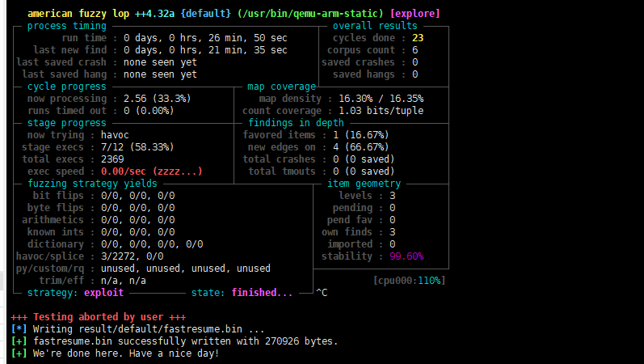This screenshot has height=364, width=644.
Task: Select the byte flips yield values
Action: click(137, 208)
